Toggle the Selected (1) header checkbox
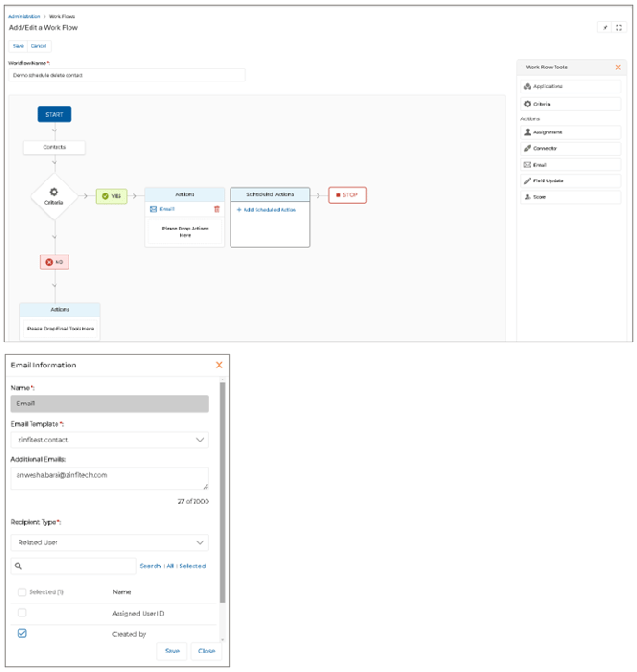637x672 pixels. coord(22,591)
